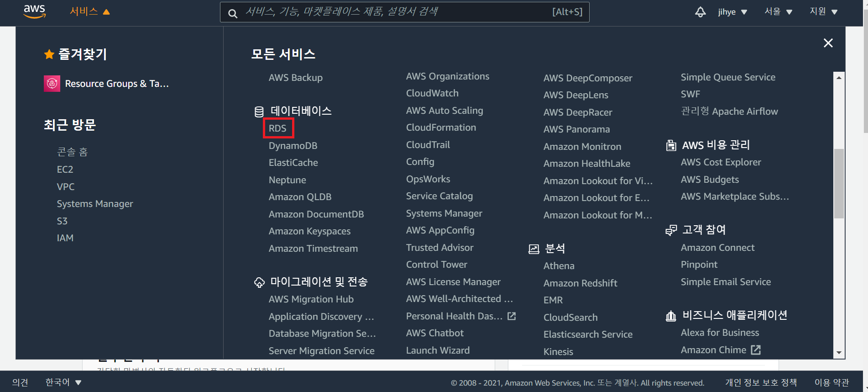Open Trusted Advisor

pos(440,248)
